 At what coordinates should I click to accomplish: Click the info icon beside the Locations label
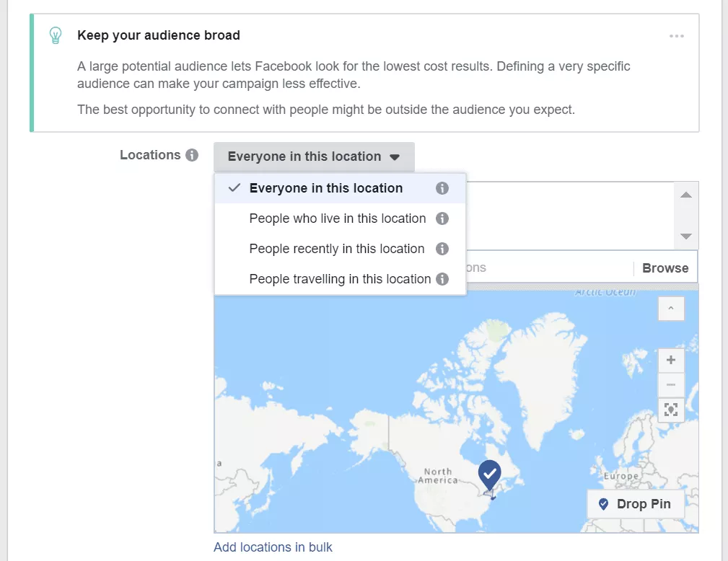point(191,155)
